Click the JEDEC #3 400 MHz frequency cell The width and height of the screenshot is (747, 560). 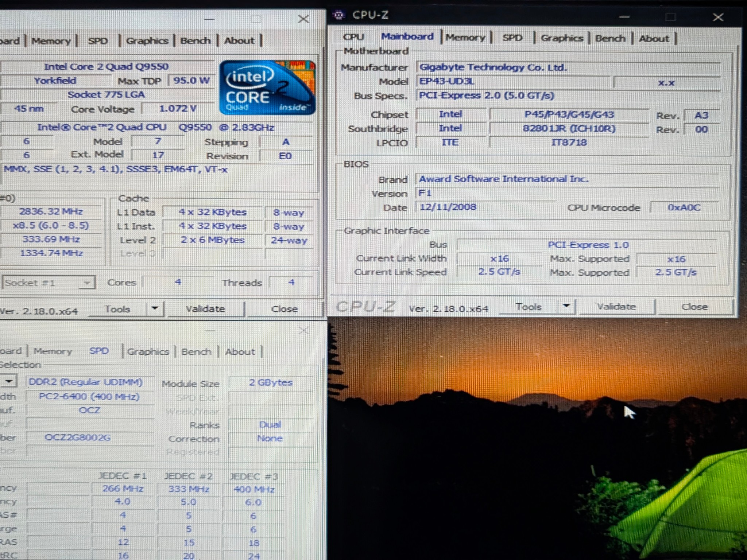(254, 489)
